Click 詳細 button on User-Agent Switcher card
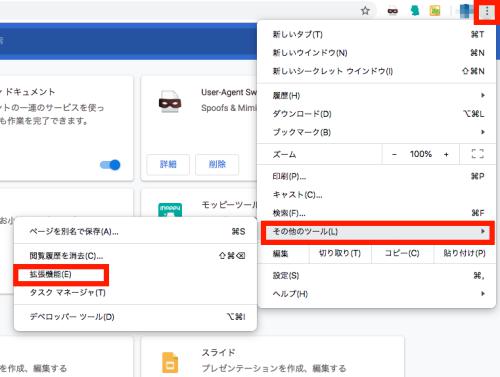The image size is (500, 377). point(168,164)
